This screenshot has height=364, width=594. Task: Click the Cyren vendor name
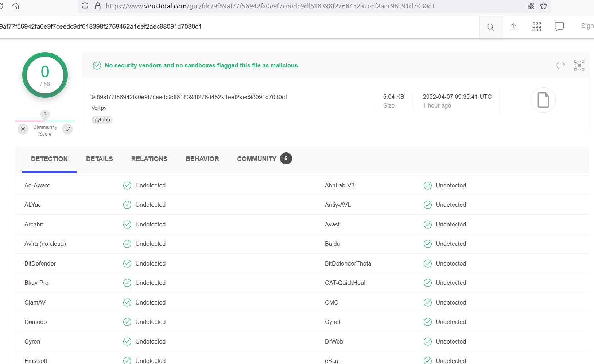[32, 341]
